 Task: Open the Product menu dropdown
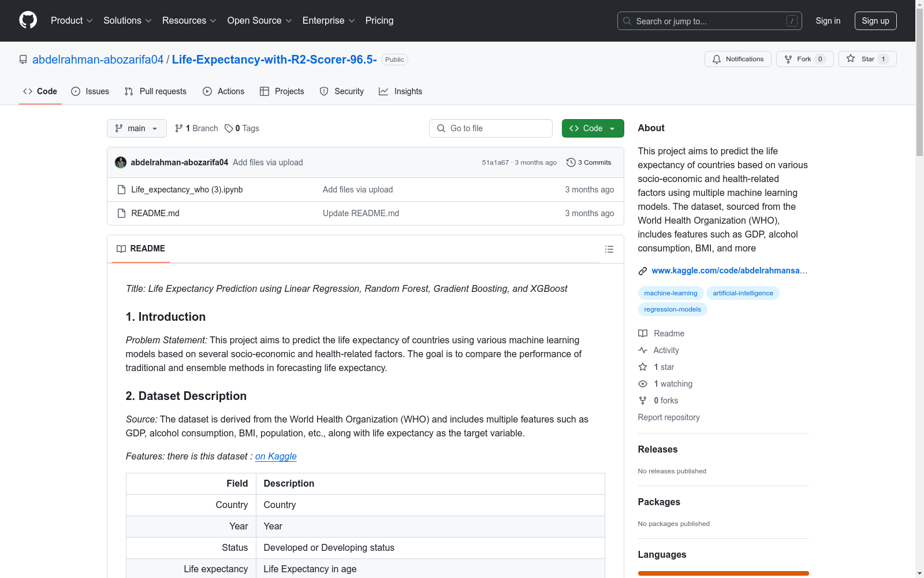pyautogui.click(x=72, y=20)
